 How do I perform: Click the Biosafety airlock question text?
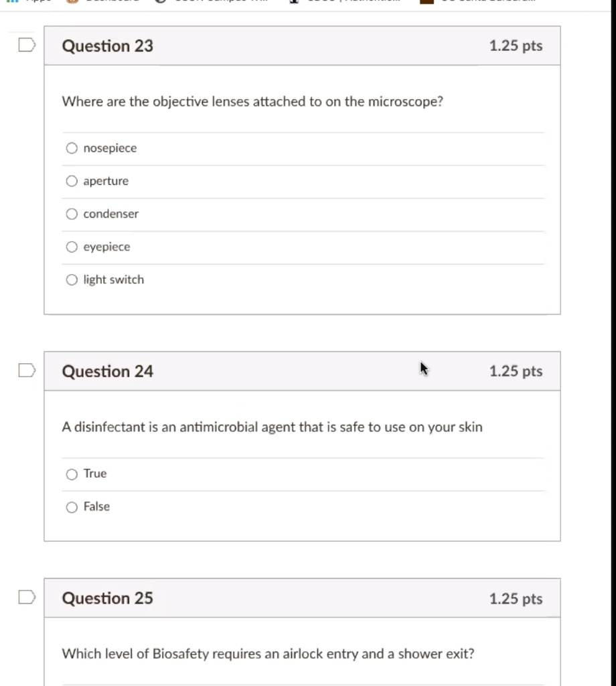pyautogui.click(x=268, y=654)
